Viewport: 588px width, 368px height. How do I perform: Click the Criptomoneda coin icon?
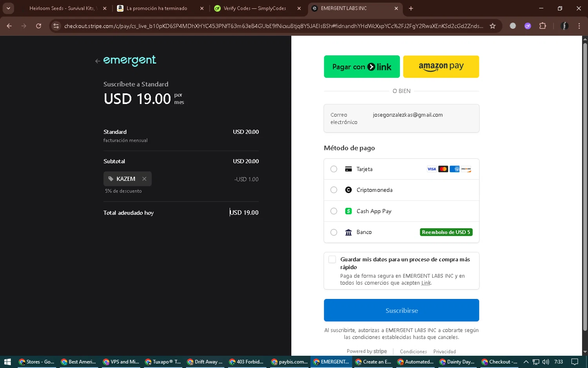pos(348,190)
